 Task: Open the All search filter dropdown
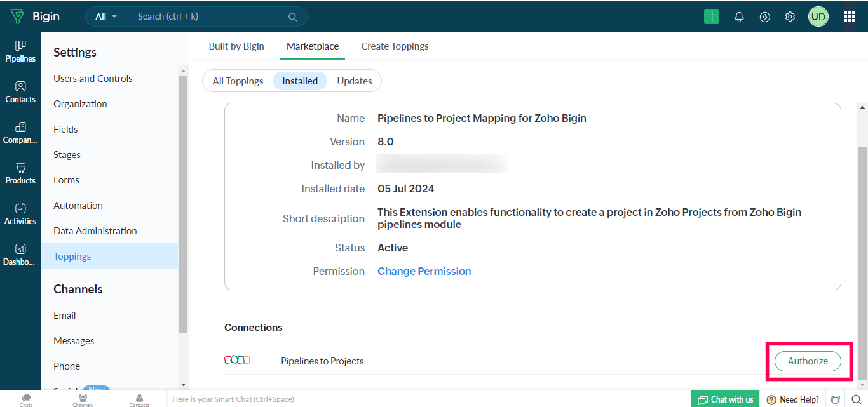[106, 17]
